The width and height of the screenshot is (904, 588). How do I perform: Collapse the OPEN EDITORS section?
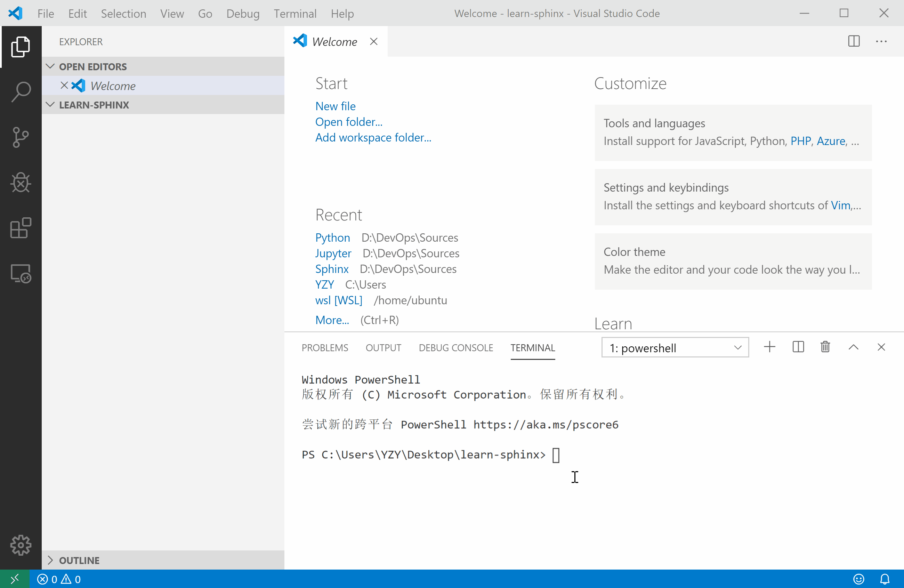(x=50, y=66)
